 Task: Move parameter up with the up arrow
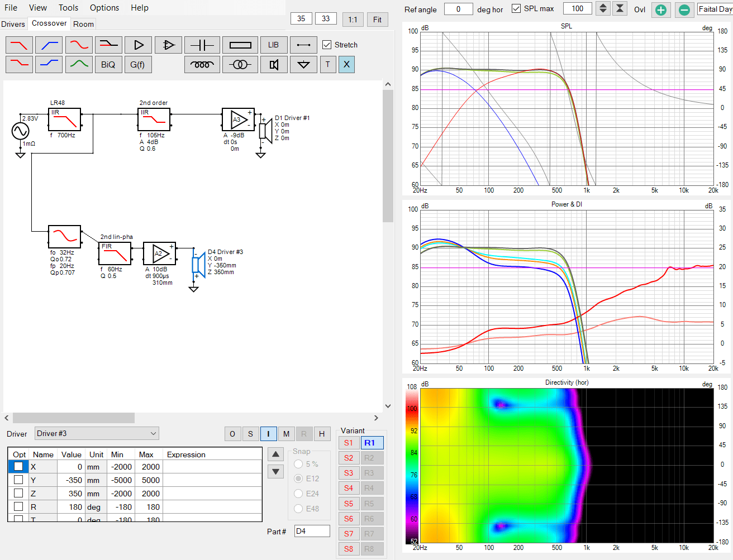tap(275, 454)
